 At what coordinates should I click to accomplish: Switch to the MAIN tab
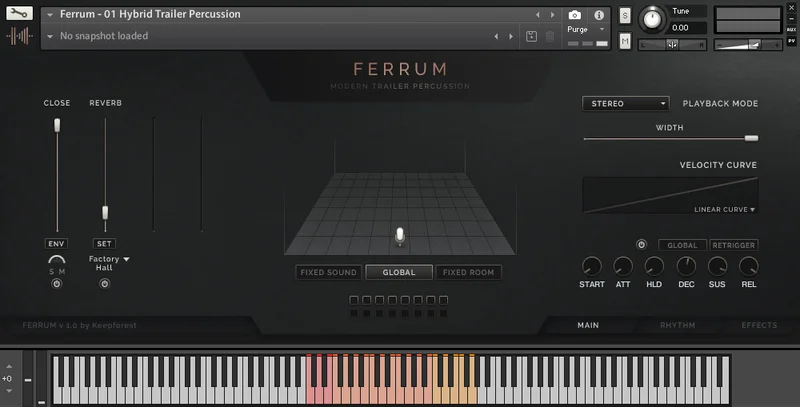[x=588, y=325]
